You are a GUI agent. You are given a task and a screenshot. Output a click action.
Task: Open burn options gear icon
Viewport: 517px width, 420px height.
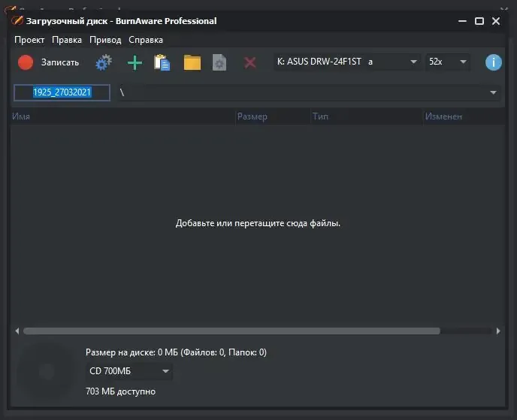click(x=104, y=62)
